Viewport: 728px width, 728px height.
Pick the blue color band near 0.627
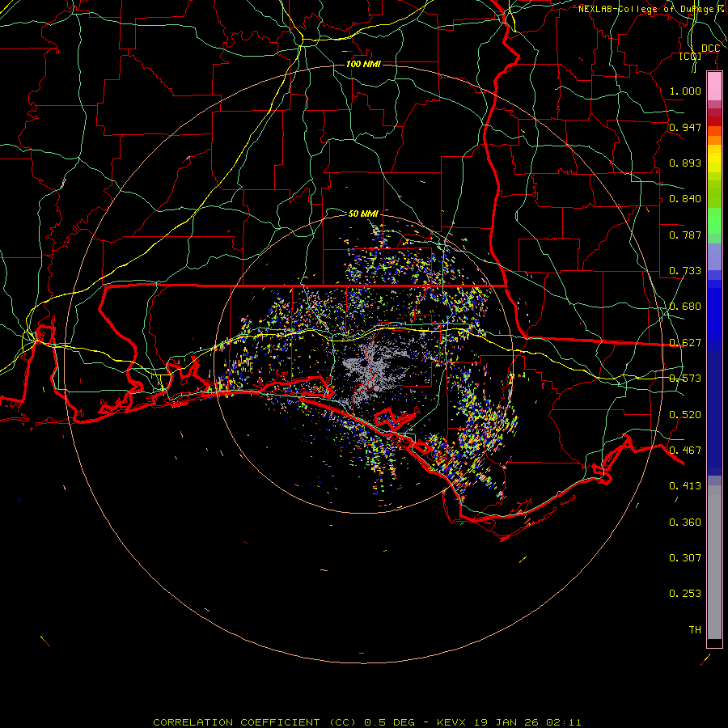click(714, 340)
